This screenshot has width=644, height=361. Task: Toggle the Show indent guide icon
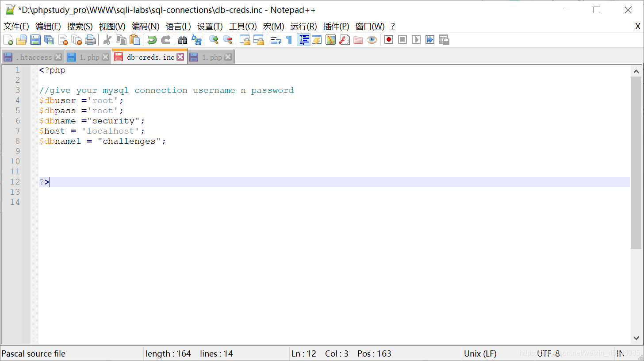[x=303, y=40]
